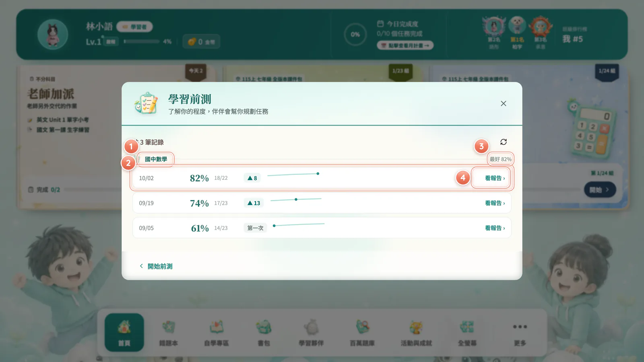Click the Lv.1 experience progress bar
Viewport: 644px width, 362px height.
(x=142, y=41)
